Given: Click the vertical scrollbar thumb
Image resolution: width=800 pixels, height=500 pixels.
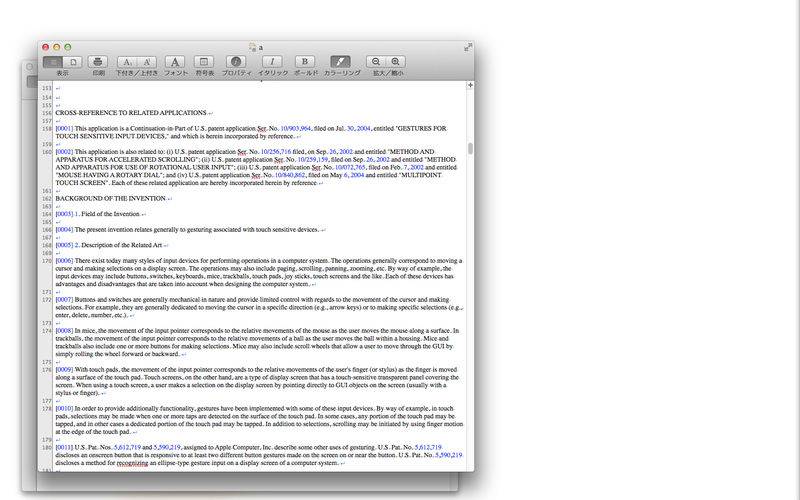Looking at the screenshot, I should tap(470, 148).
